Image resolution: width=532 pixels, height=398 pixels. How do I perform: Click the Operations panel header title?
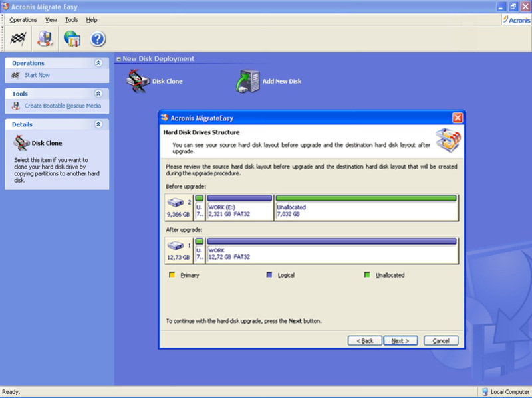point(28,63)
